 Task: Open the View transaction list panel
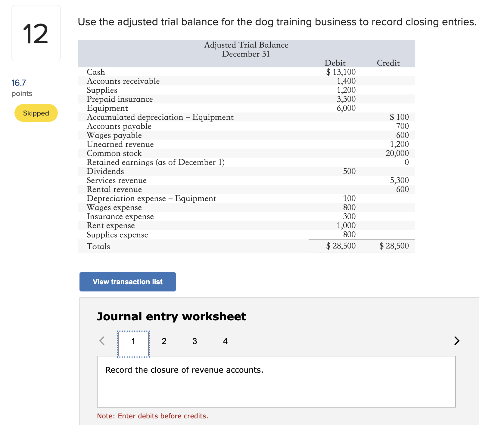(127, 282)
